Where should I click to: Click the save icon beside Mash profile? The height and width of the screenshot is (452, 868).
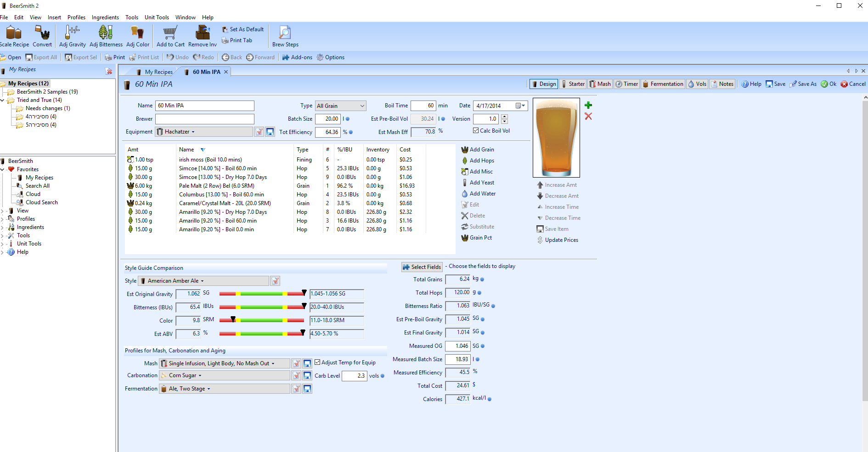[307, 363]
